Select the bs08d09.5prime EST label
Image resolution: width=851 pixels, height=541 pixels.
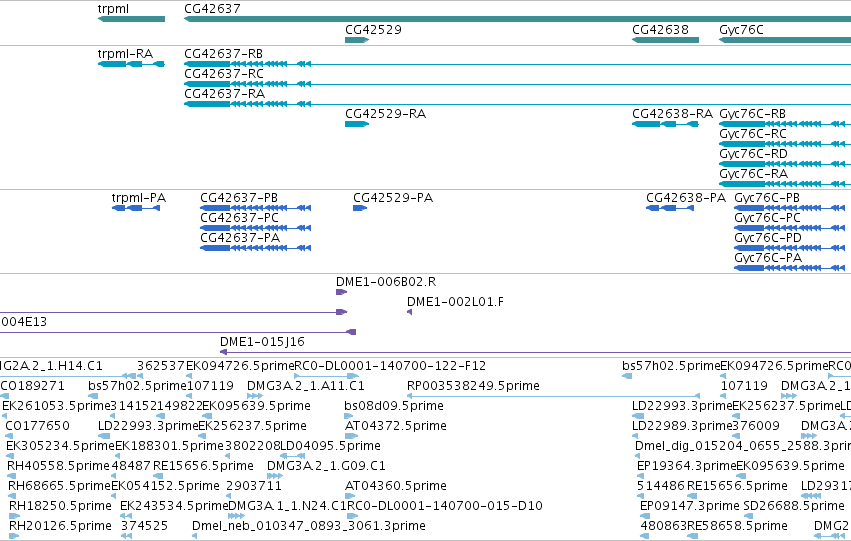pos(394,406)
